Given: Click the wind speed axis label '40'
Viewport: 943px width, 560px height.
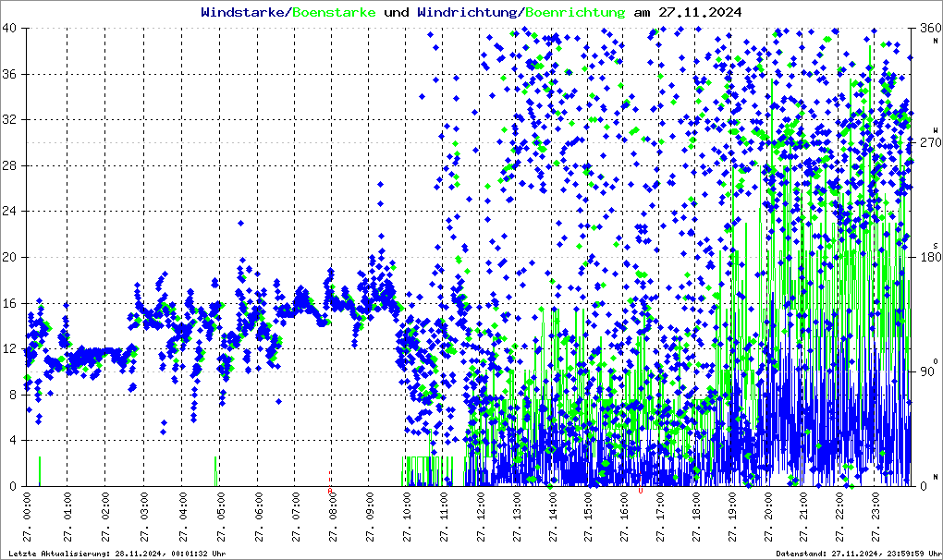Looking at the screenshot, I should coord(9,29).
